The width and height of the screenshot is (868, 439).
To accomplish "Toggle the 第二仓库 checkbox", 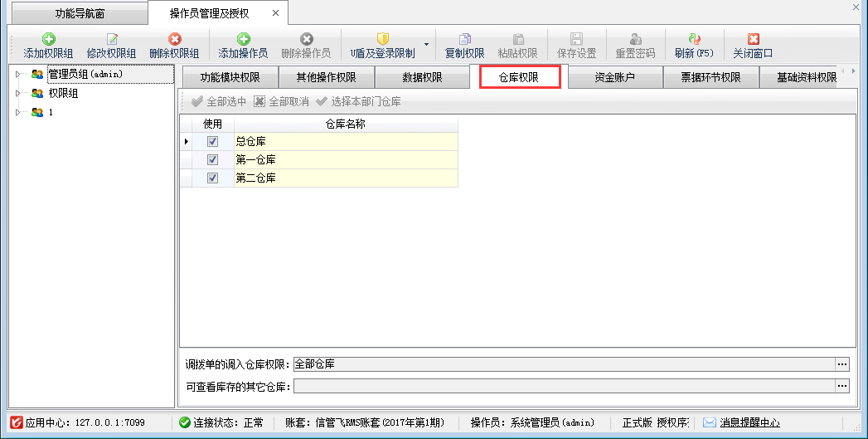I will (212, 178).
